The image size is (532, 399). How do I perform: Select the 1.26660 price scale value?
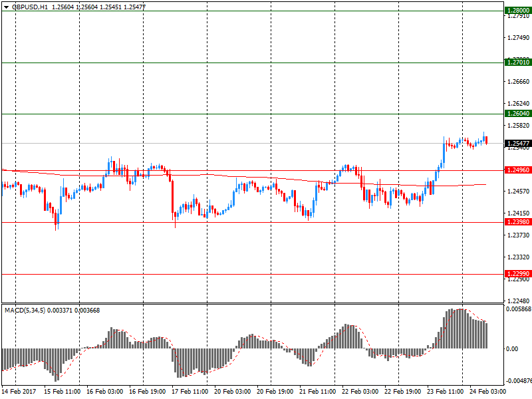(518, 81)
